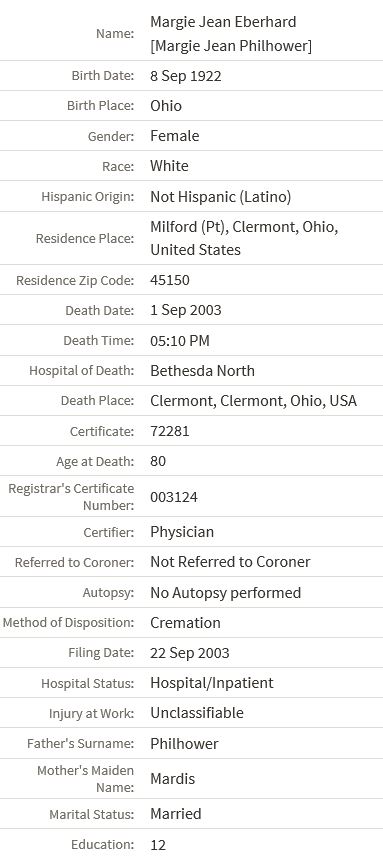The height and width of the screenshot is (856, 383).
Task: Click the Marital Status value Married
Action: coord(176,814)
